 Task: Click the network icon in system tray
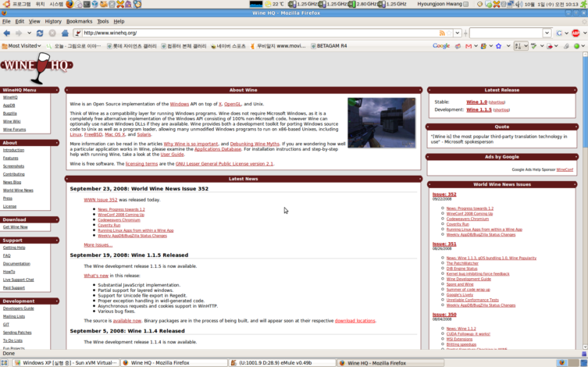tap(511, 4)
